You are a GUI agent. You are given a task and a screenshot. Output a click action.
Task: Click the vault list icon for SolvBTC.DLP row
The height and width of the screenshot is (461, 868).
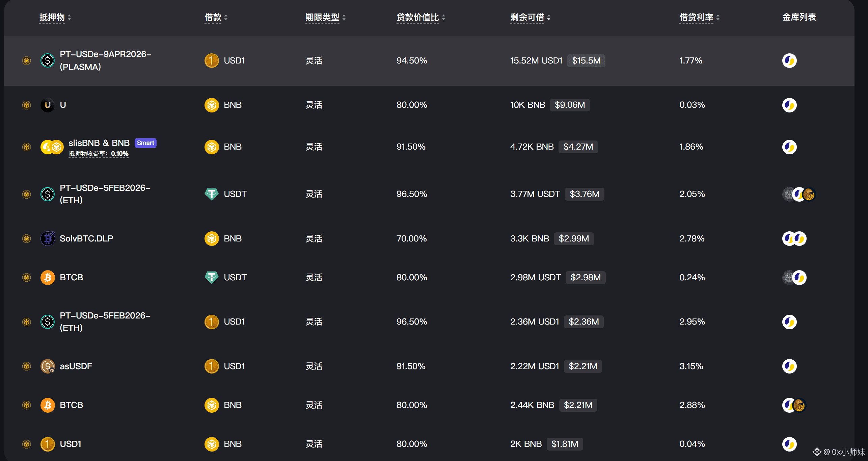tap(794, 238)
